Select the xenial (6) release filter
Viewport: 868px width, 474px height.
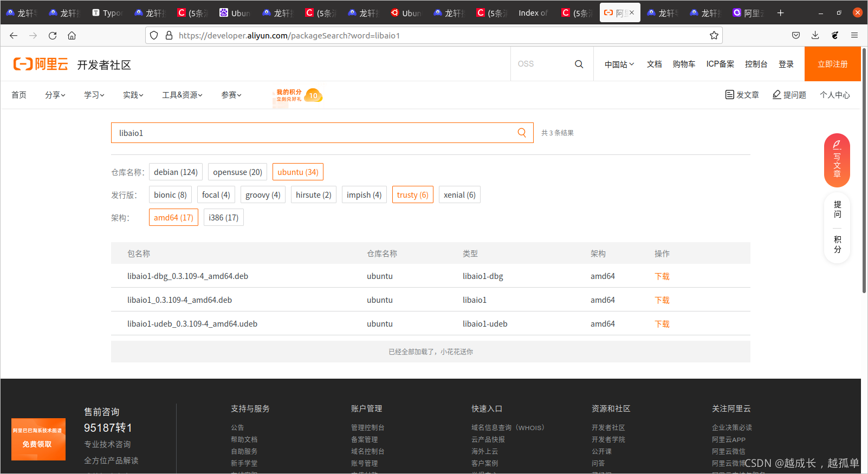tap(459, 195)
